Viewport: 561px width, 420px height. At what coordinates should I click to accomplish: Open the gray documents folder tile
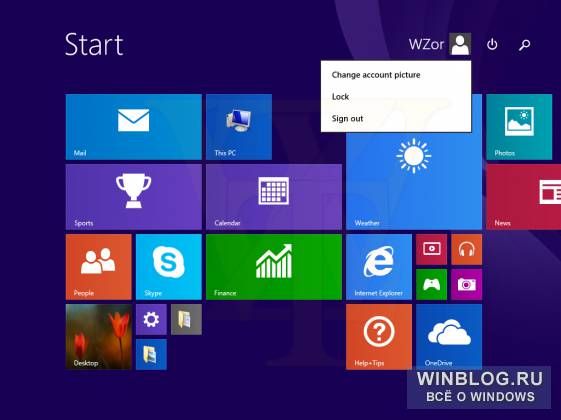coord(186,319)
